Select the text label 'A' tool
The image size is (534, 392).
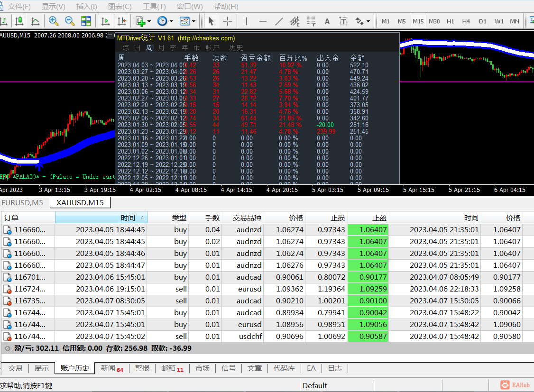click(327, 21)
